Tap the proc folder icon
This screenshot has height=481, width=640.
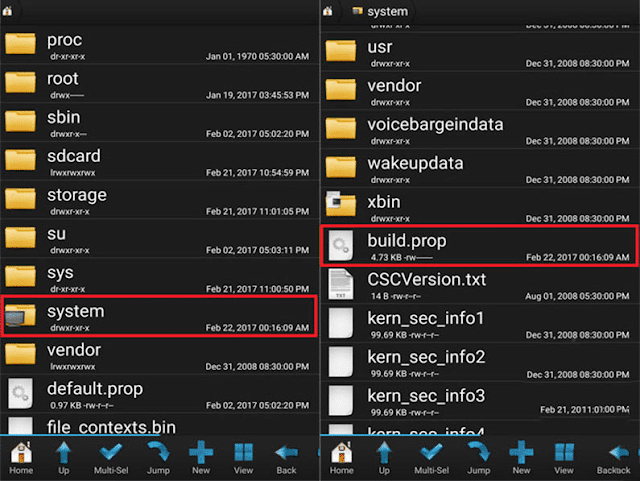click(20, 43)
